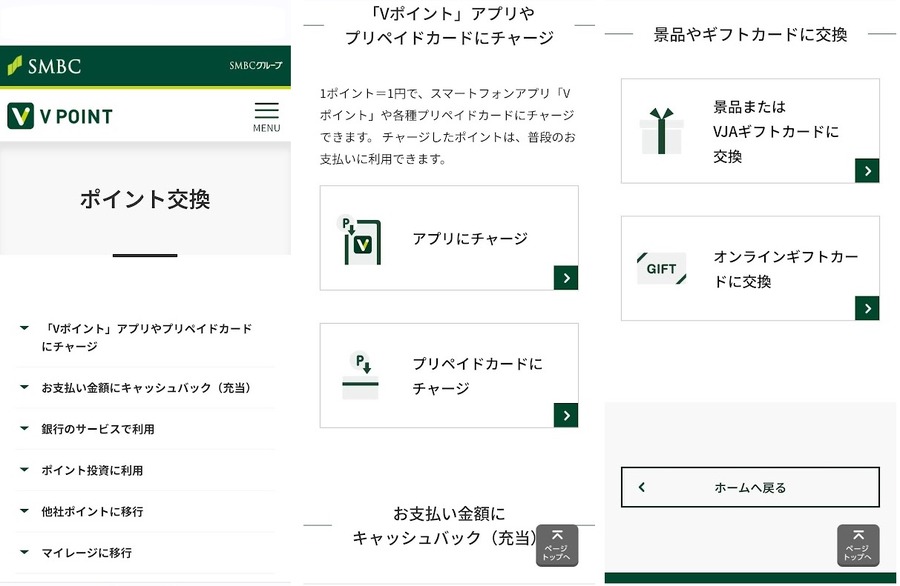The height and width of the screenshot is (586, 900).
Task: Open the アプリにチャージ card
Action: pos(449,238)
